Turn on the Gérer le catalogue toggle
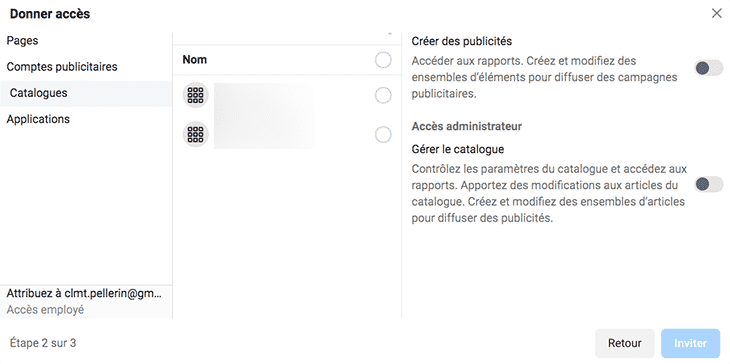 point(709,184)
